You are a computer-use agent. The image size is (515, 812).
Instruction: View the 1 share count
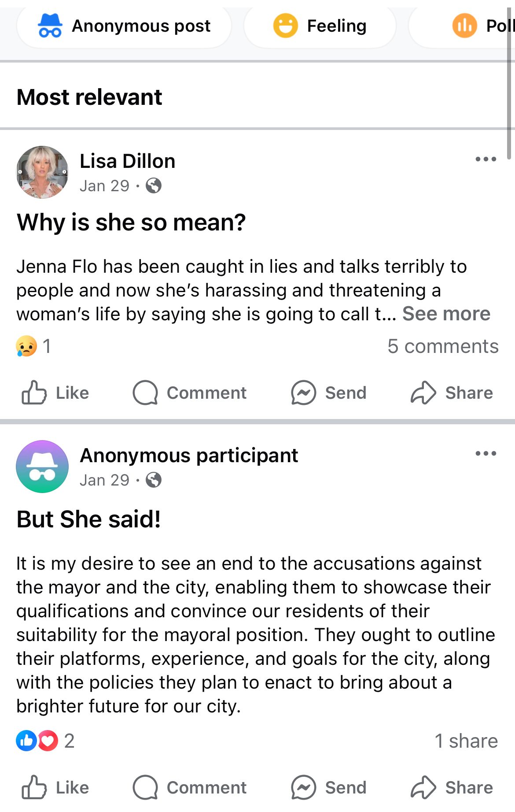tap(466, 741)
